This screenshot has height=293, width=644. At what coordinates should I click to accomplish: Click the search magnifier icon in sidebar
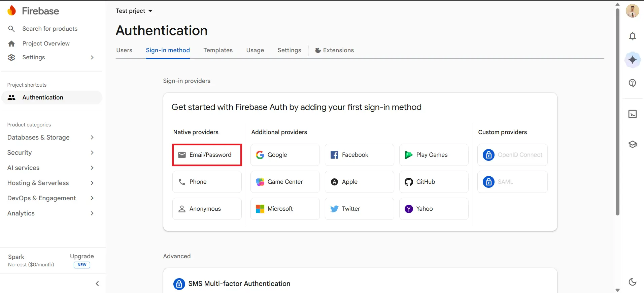click(11, 29)
